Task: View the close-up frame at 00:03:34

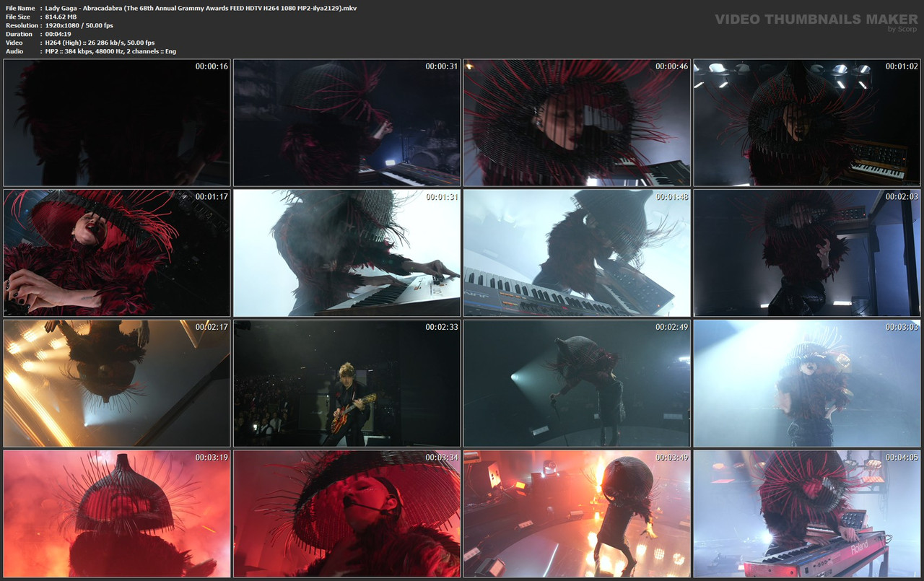Action: pos(346,514)
